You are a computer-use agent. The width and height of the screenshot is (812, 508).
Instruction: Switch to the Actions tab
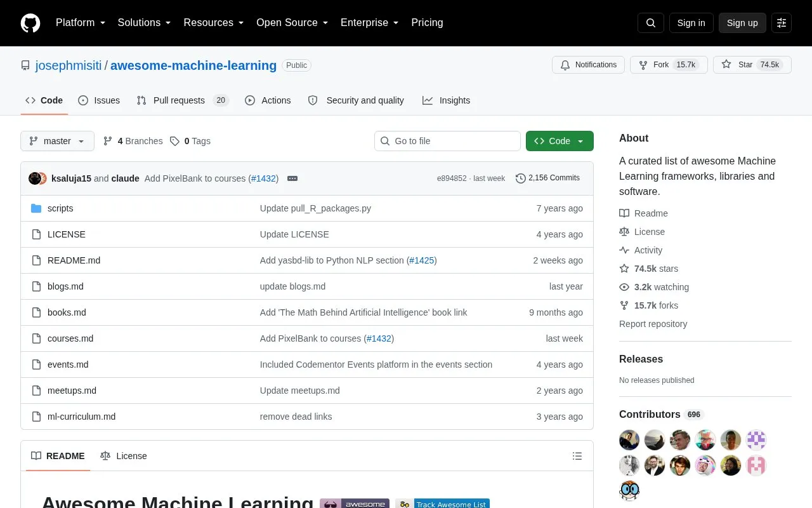click(x=268, y=100)
